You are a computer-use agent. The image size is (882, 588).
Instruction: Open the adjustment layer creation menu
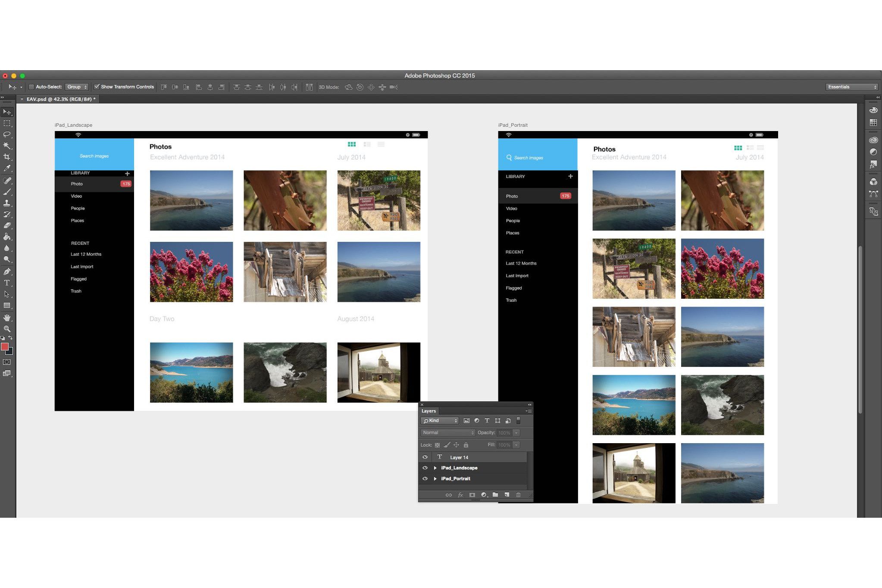(x=484, y=495)
